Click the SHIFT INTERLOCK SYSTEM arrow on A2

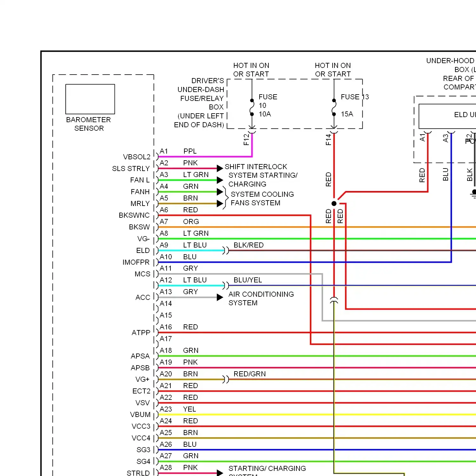point(220,168)
